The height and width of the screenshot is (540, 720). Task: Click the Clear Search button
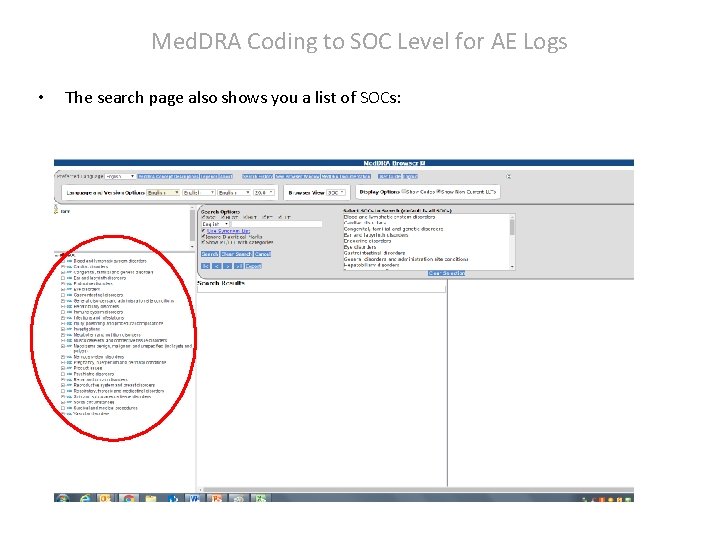click(x=236, y=254)
